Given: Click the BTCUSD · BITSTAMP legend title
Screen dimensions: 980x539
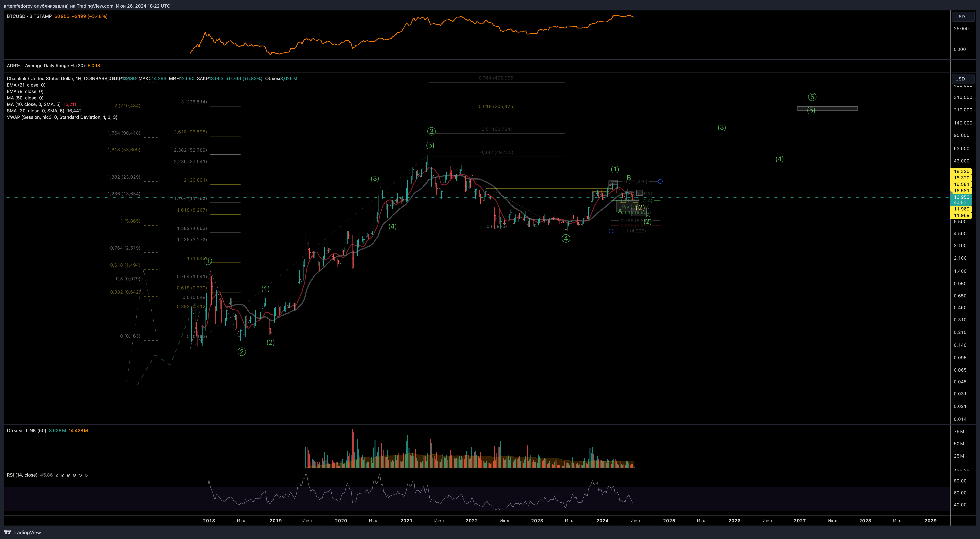Looking at the screenshot, I should tap(29, 16).
